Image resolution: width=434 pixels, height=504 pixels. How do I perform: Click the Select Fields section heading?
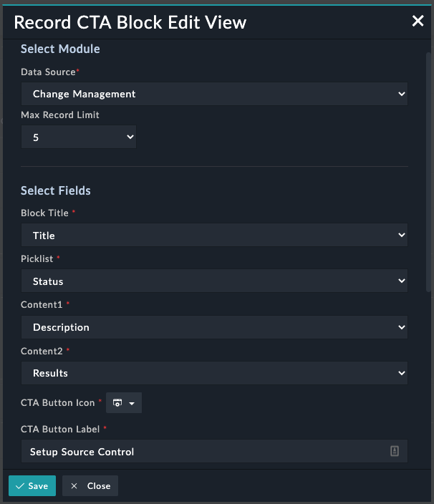(x=56, y=190)
